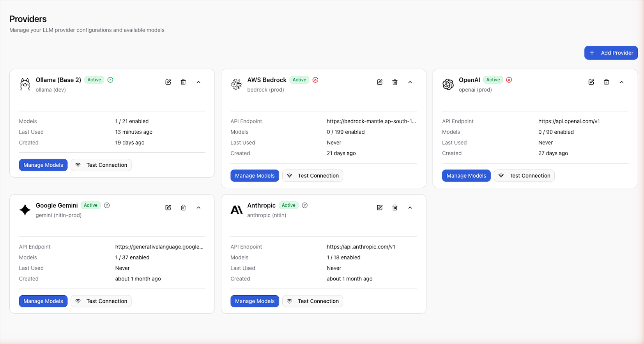The width and height of the screenshot is (644, 344).
Task: Collapse the AWS Bedrock card
Action: (x=410, y=82)
